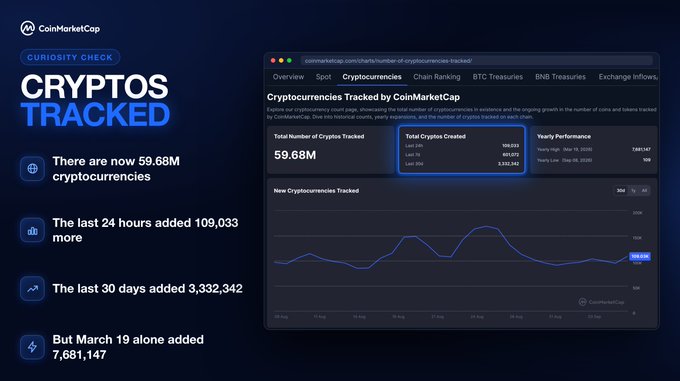This screenshot has height=381, width=680.
Task: Click the 59.68M value in tracked card
Action: click(295, 155)
